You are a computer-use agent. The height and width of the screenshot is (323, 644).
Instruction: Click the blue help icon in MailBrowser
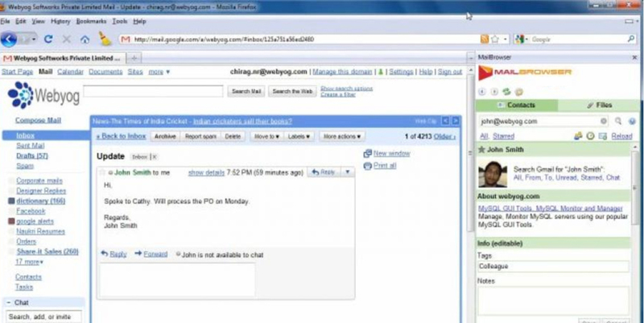(632, 122)
